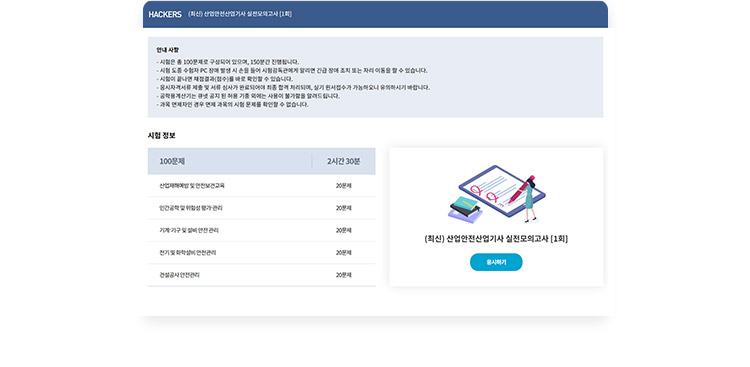Click 20문제 beside 전기 및 화학설비

coord(343,253)
